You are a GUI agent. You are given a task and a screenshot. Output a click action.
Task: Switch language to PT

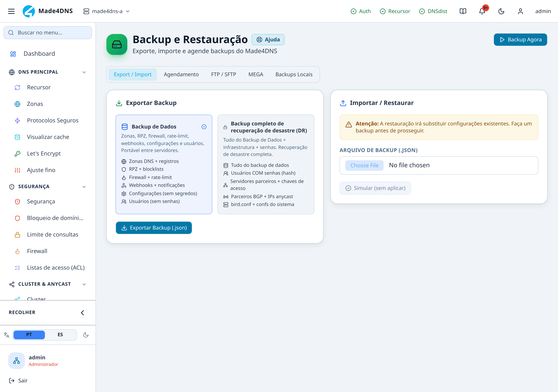[x=29, y=335]
